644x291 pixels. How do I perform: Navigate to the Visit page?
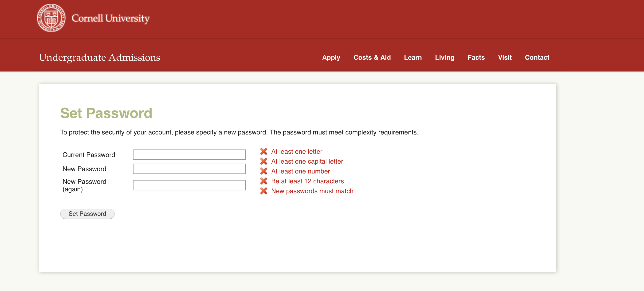pyautogui.click(x=505, y=58)
